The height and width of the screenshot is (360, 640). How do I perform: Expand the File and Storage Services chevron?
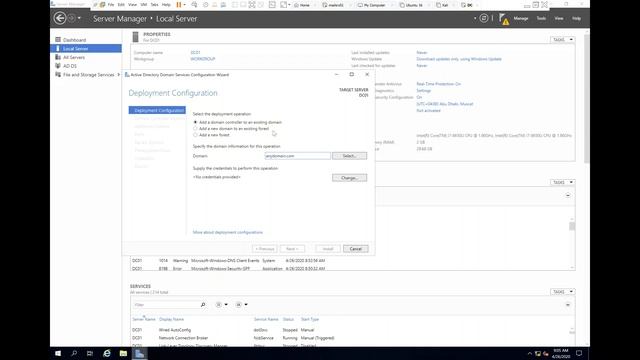(x=119, y=75)
